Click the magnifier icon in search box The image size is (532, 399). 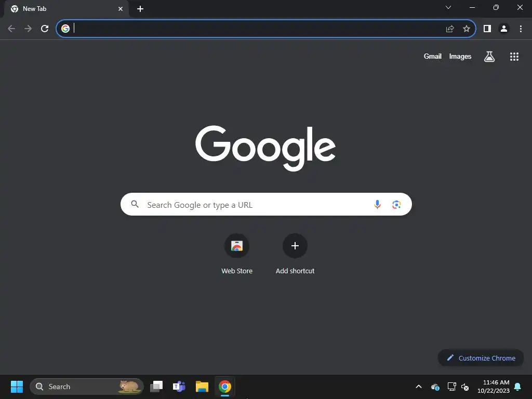pos(135,204)
